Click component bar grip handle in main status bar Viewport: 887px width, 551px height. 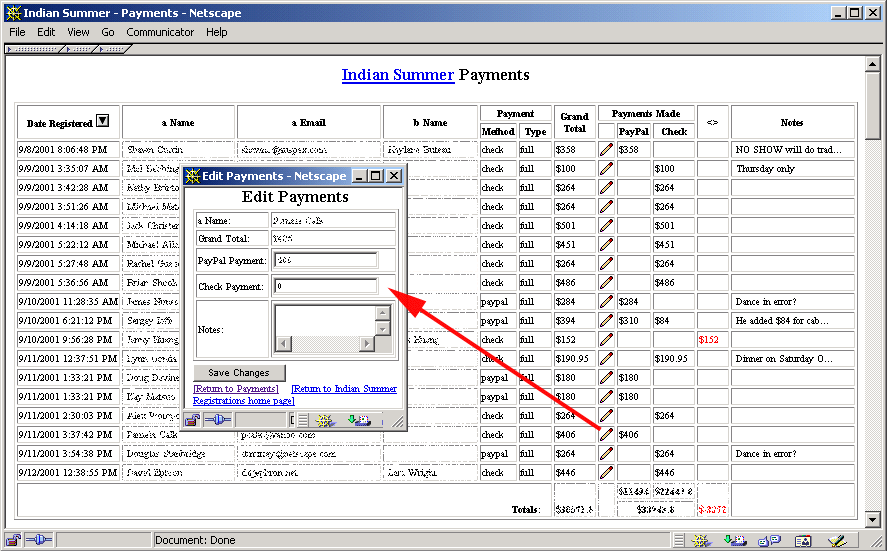[x=679, y=541]
